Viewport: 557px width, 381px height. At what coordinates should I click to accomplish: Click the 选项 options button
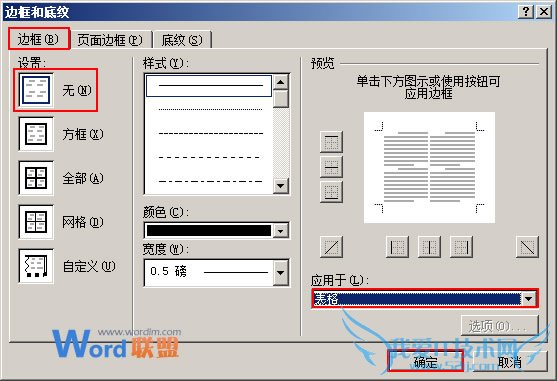tap(500, 326)
